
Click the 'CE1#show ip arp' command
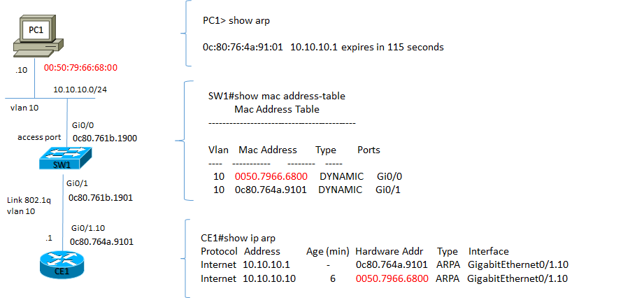pos(238,238)
